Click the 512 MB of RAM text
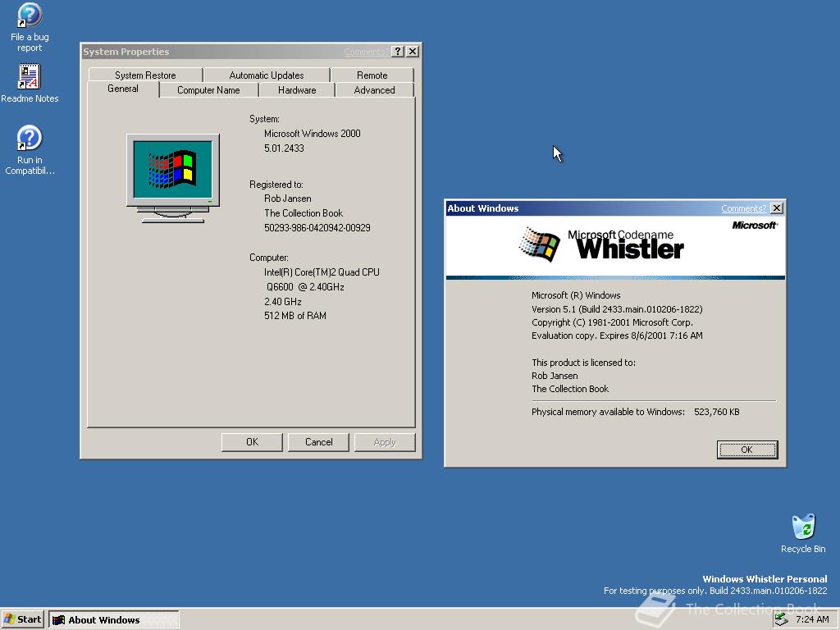 click(295, 316)
